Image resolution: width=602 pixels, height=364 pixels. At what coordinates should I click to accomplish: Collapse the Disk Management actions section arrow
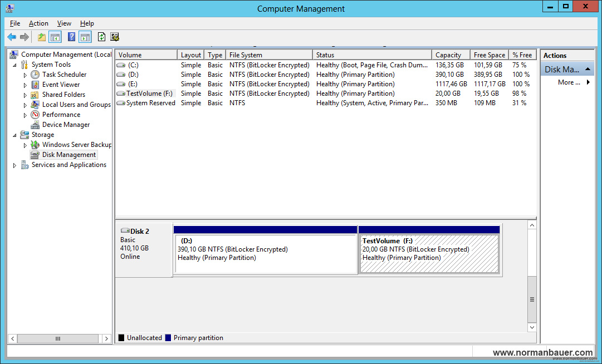pyautogui.click(x=587, y=70)
